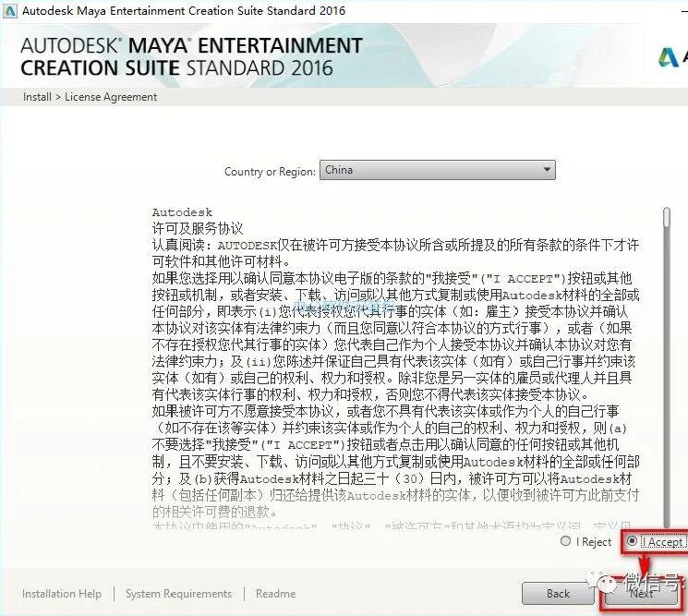This screenshot has height=616, width=688.
Task: Click the Country or Region label
Action: tap(270, 172)
